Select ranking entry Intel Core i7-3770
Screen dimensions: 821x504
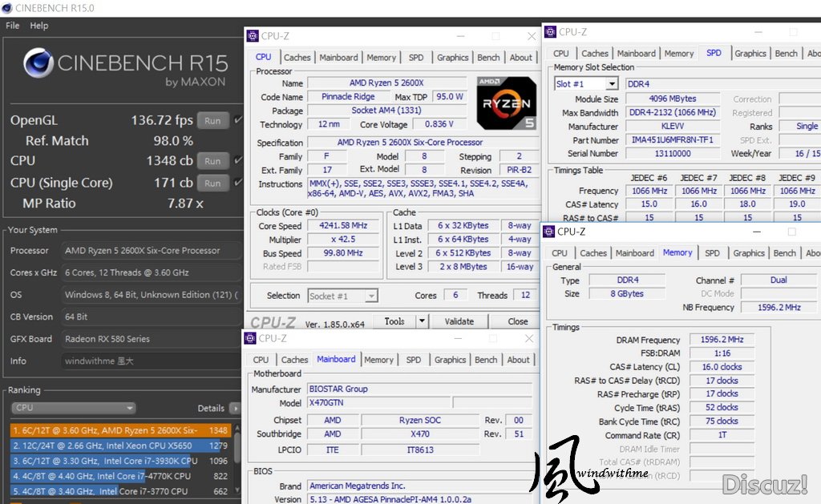(120, 491)
